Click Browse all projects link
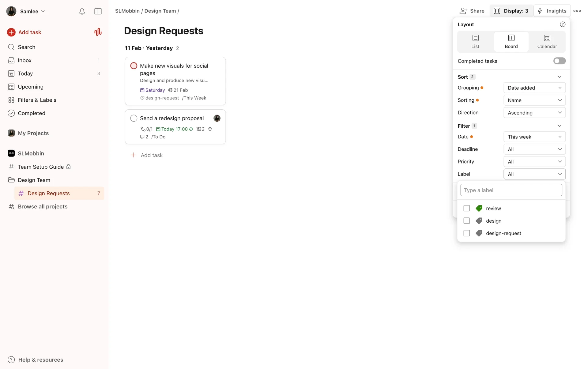Image resolution: width=588 pixels, height=369 pixels. (43, 206)
